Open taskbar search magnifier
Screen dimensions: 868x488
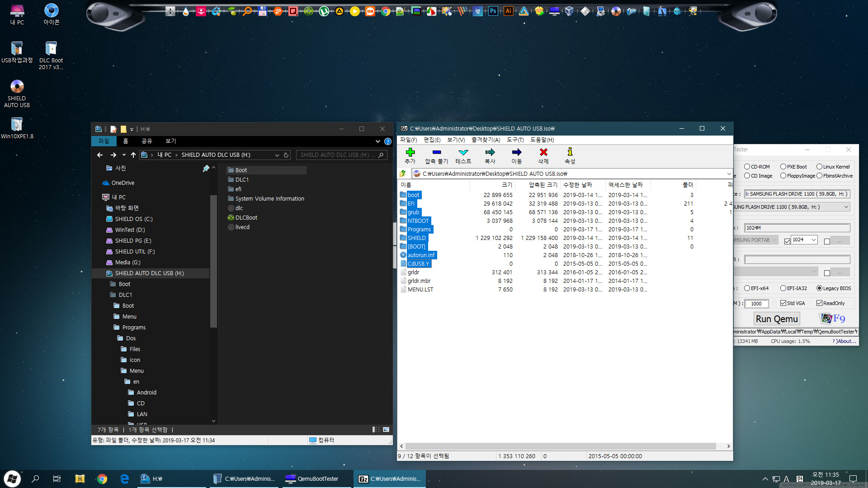(35, 479)
